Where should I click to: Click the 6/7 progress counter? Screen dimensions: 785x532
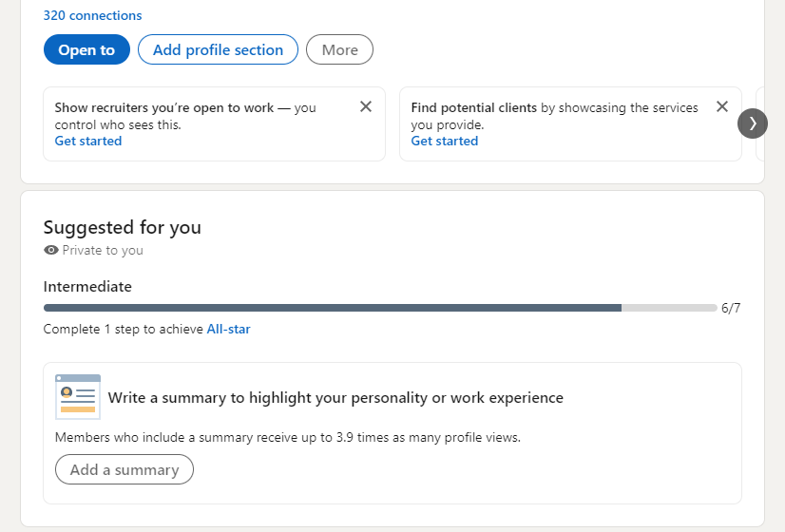(731, 308)
